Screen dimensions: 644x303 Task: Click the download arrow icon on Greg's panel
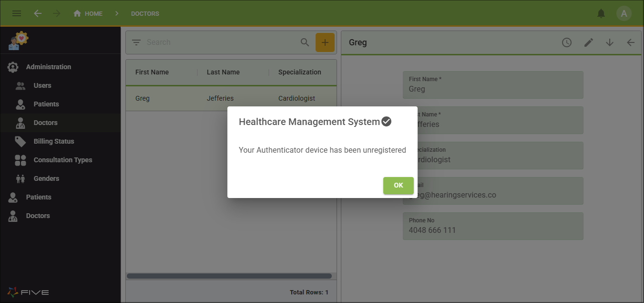(x=610, y=42)
